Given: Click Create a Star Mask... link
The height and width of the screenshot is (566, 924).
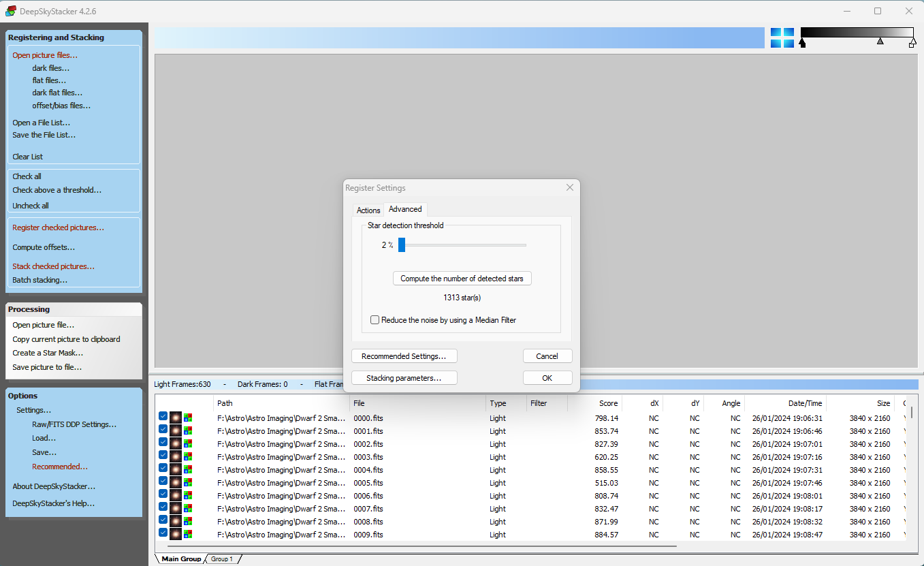Looking at the screenshot, I should [x=48, y=353].
